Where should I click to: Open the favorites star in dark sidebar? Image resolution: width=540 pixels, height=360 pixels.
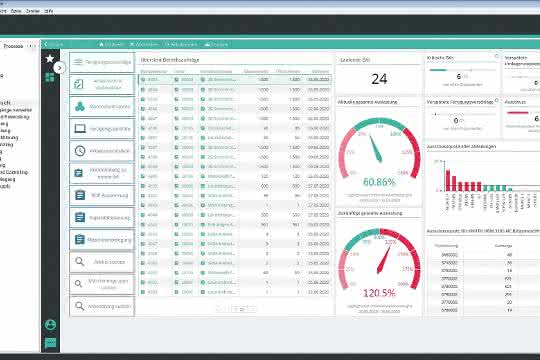pos(50,59)
